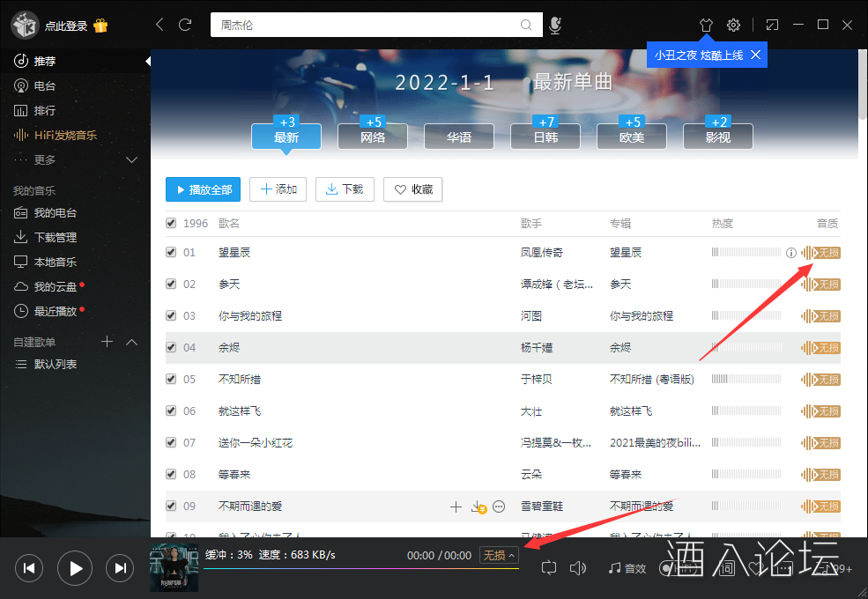This screenshot has width=868, height=599.
Task: Switch to the 最新 tab
Action: [x=286, y=137]
